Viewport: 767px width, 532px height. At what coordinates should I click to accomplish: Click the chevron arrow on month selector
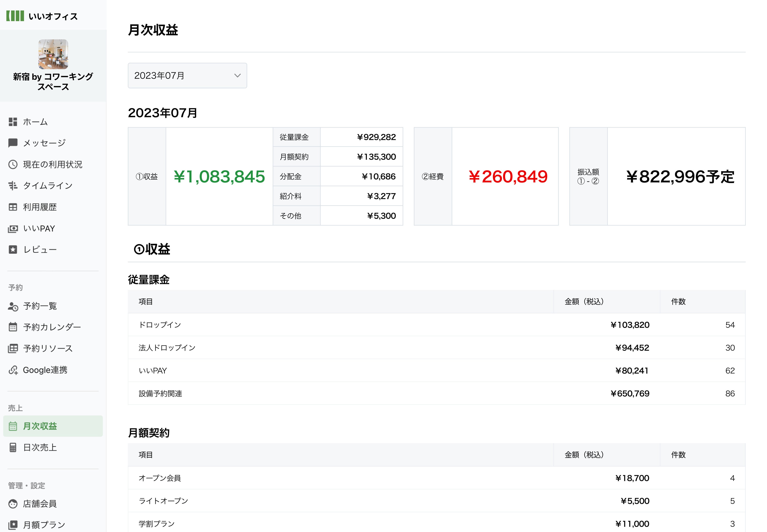237,76
